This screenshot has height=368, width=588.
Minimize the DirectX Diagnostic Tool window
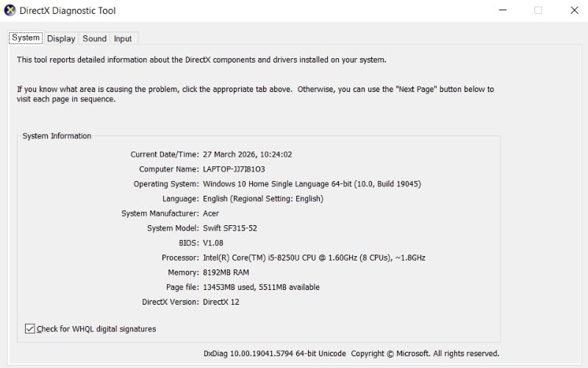tap(502, 10)
